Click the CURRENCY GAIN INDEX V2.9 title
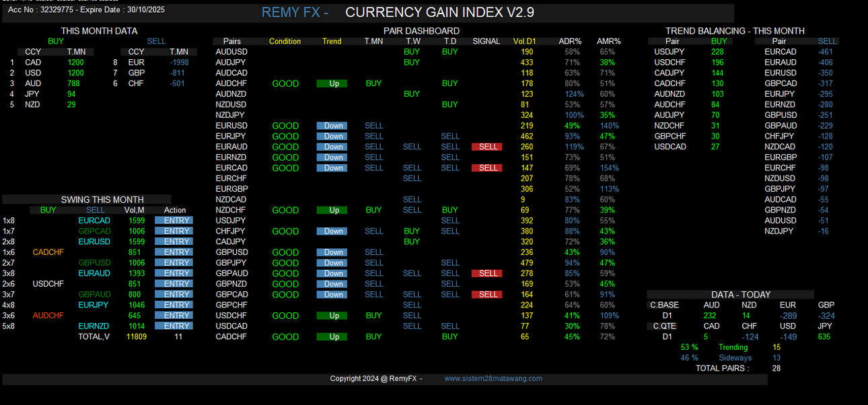This screenshot has width=868, height=405. [440, 13]
